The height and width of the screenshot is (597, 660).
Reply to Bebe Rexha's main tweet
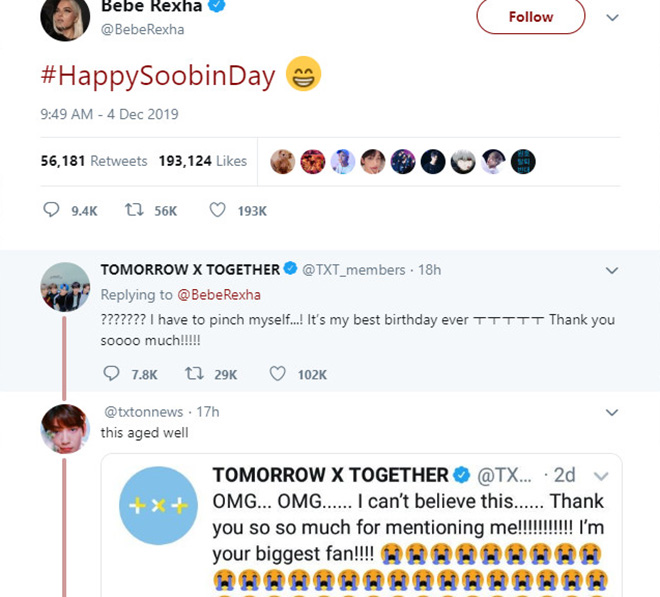pyautogui.click(x=53, y=210)
